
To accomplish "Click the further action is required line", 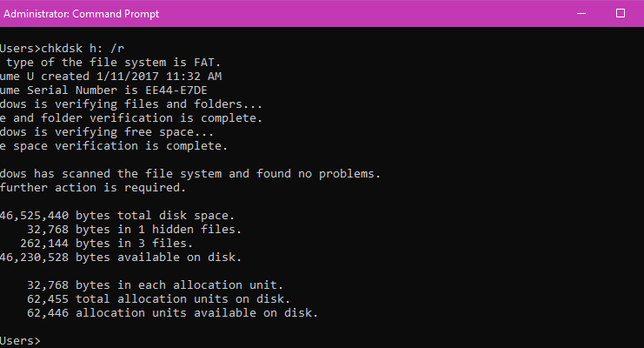I will pos(93,188).
